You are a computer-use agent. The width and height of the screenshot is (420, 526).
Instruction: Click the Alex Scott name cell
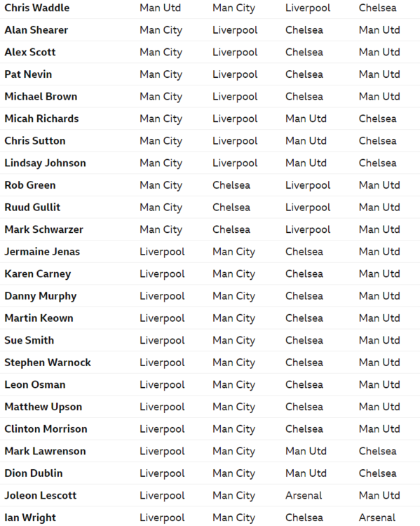tap(30, 52)
